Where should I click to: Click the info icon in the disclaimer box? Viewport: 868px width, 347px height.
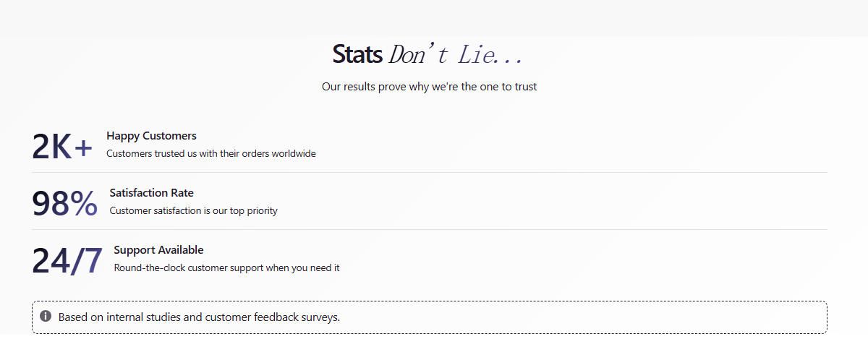pos(46,317)
